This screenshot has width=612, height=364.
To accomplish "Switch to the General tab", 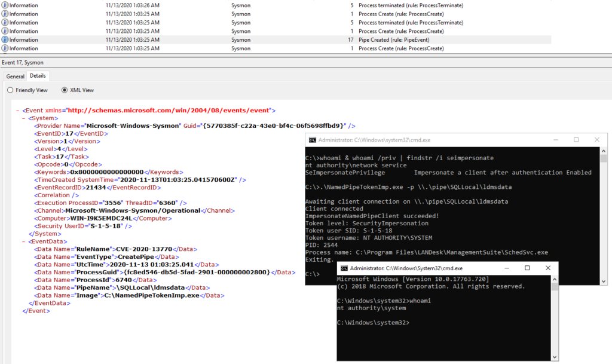I will pos(15,77).
